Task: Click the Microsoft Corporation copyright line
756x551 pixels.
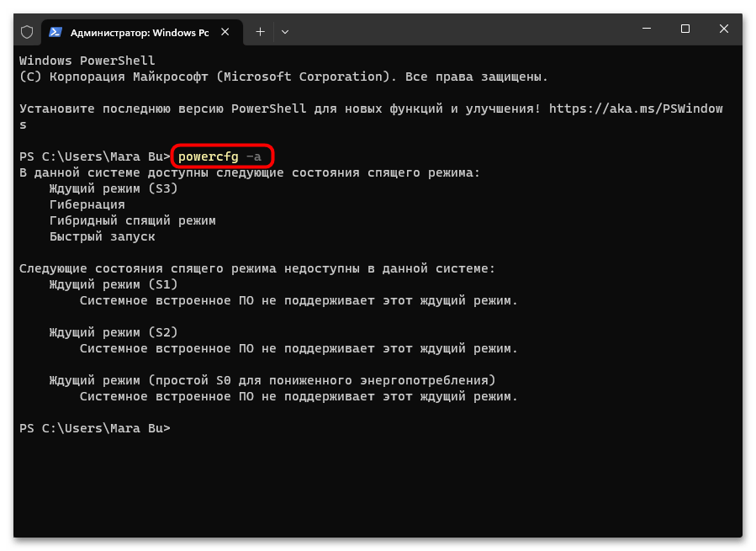Action: pyautogui.click(x=283, y=77)
